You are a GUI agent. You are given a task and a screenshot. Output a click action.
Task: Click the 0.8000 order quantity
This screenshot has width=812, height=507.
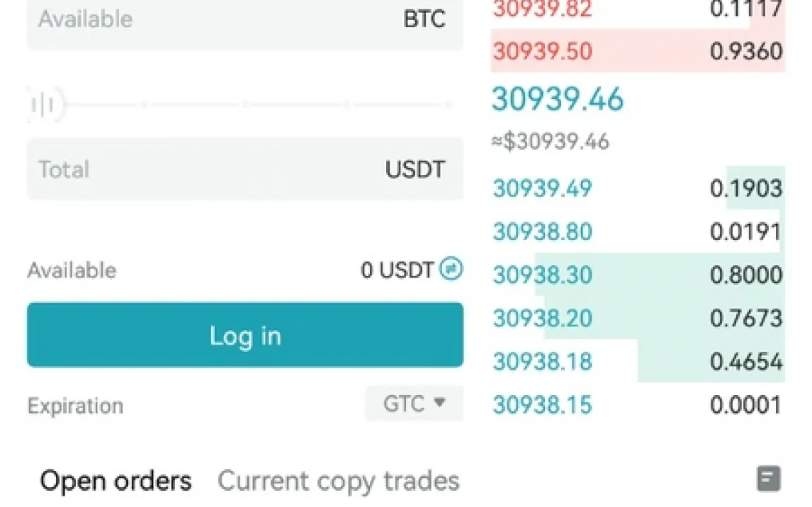(x=745, y=275)
